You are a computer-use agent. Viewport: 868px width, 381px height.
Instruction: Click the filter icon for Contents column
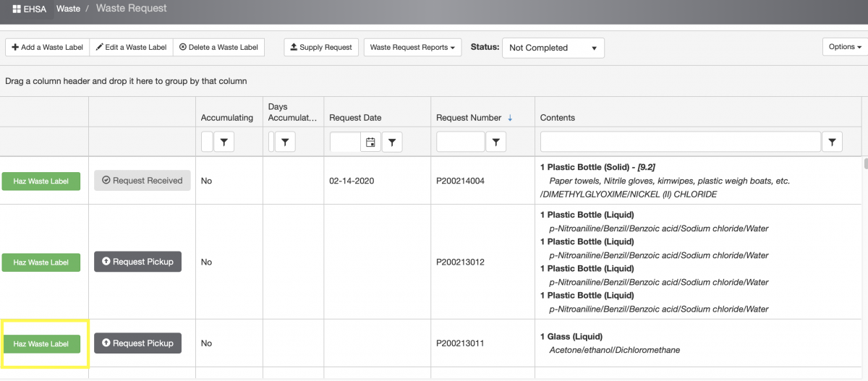pos(833,142)
